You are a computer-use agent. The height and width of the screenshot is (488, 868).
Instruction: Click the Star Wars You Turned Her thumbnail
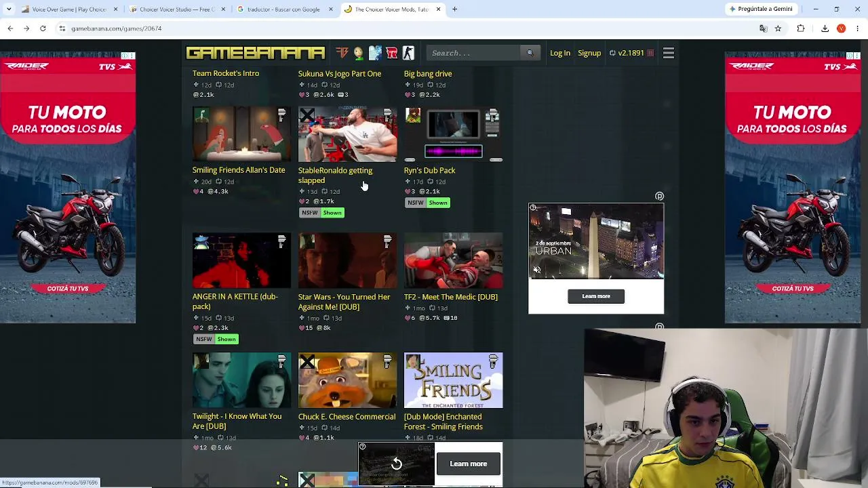[x=348, y=261]
